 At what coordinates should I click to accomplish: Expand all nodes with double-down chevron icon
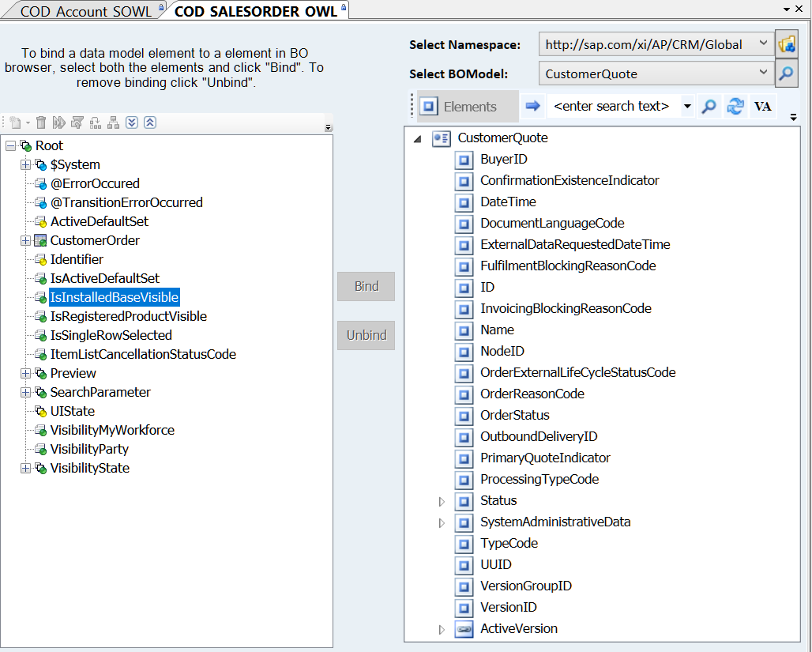click(132, 122)
